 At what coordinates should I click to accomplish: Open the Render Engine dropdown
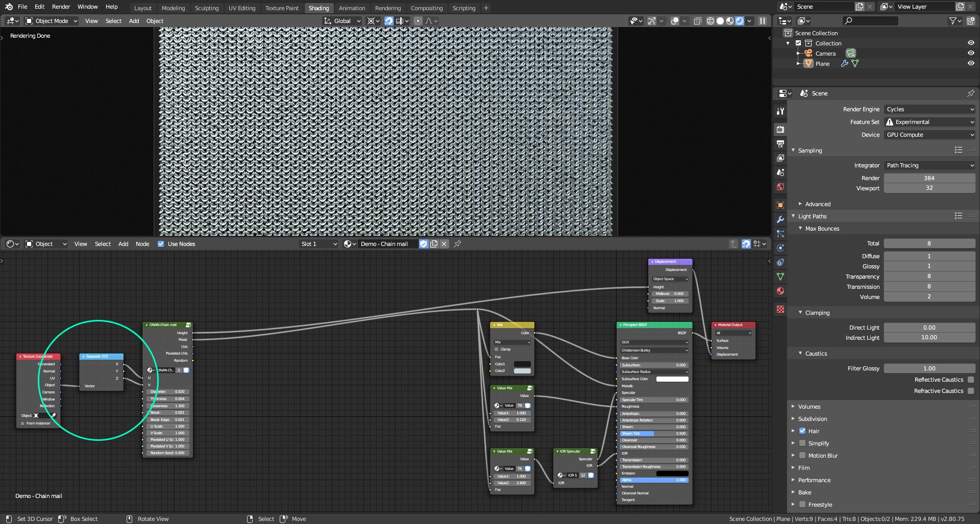click(x=929, y=109)
